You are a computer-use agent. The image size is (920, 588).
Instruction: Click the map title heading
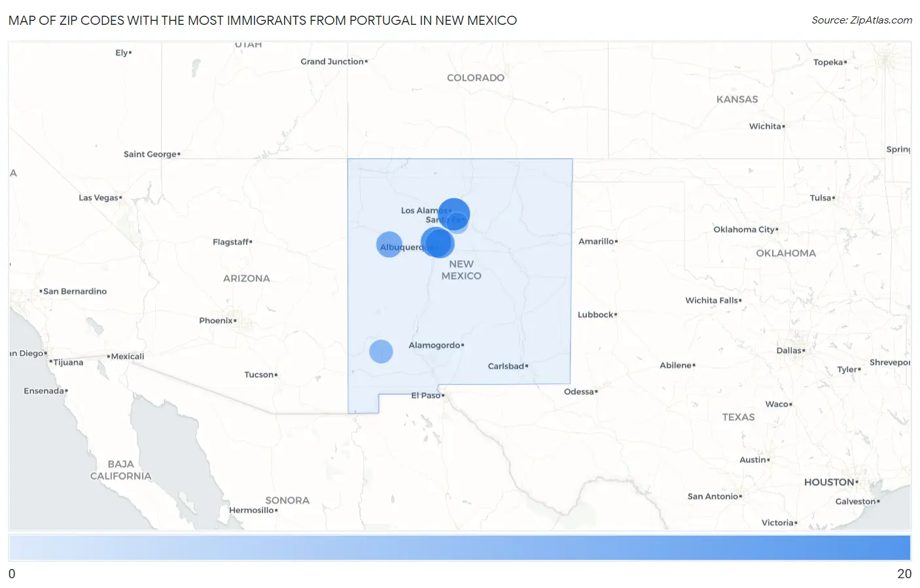(262, 20)
